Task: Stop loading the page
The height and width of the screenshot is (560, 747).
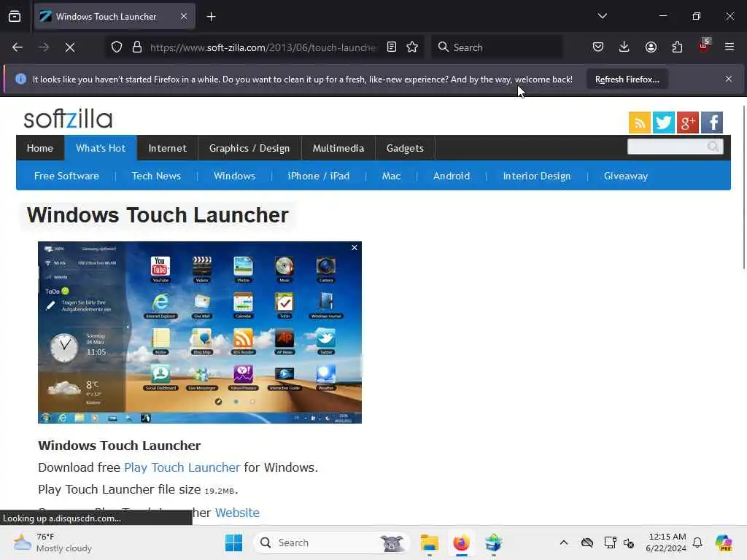Action: tap(70, 47)
